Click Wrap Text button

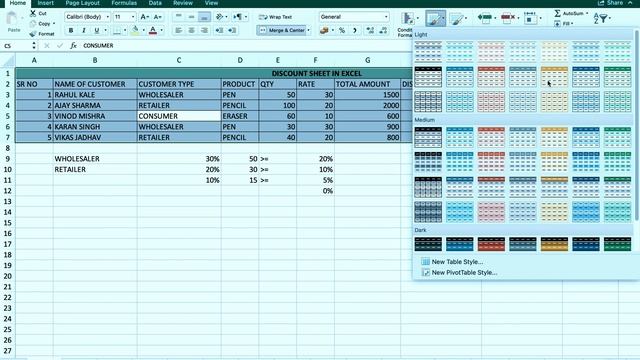(276, 17)
